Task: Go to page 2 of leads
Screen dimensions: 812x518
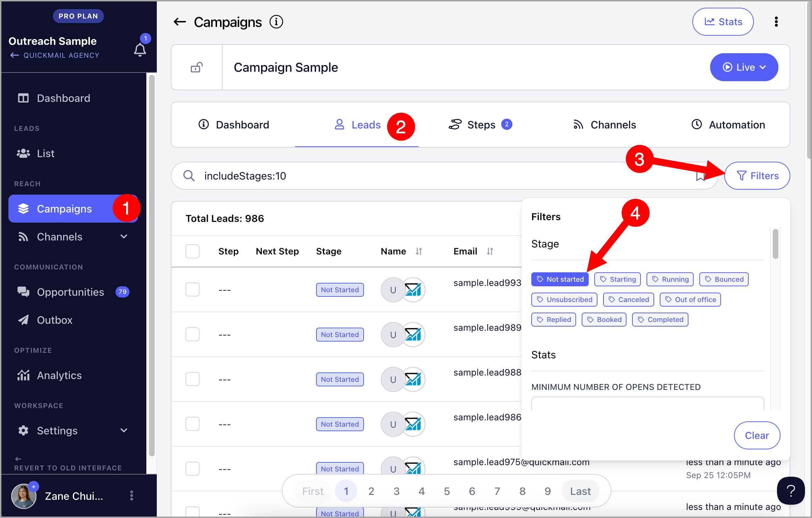Action: click(x=371, y=491)
